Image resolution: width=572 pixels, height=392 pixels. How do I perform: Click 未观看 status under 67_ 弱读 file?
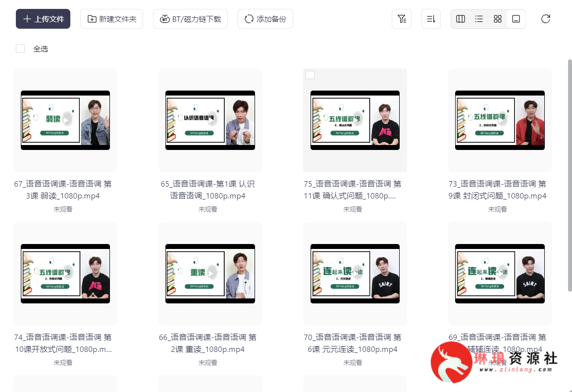(63, 209)
